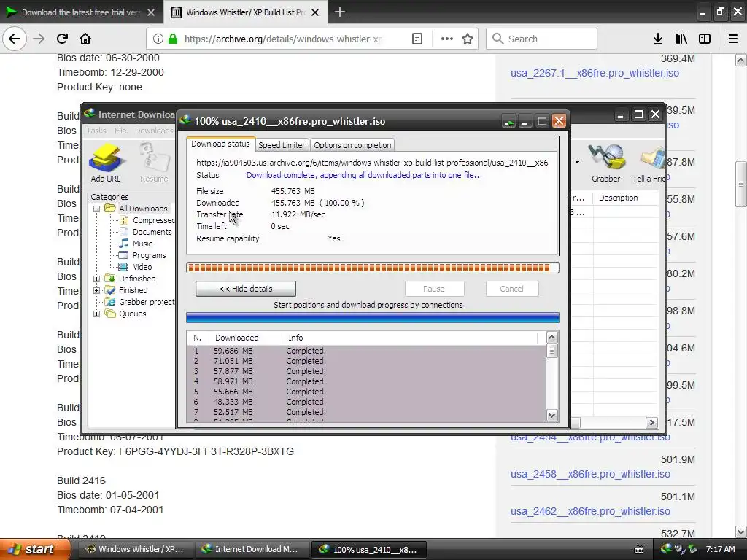The width and height of the screenshot is (747, 560).
Task: Click in the Firefox Search box
Action: click(x=541, y=39)
